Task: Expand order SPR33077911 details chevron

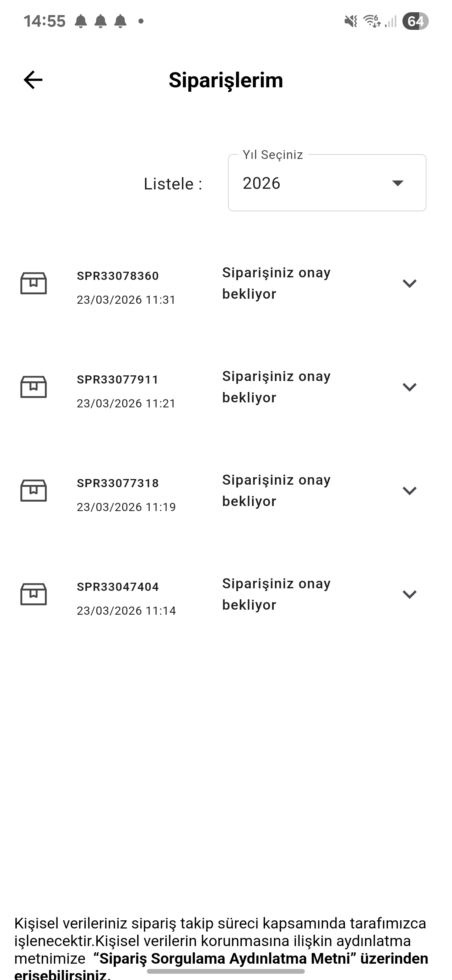Action: pos(409,387)
